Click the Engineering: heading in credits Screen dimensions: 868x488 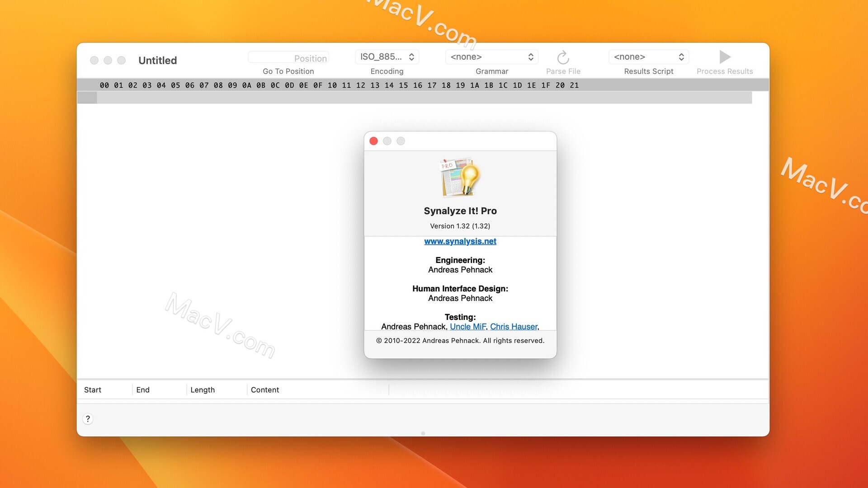pos(460,260)
